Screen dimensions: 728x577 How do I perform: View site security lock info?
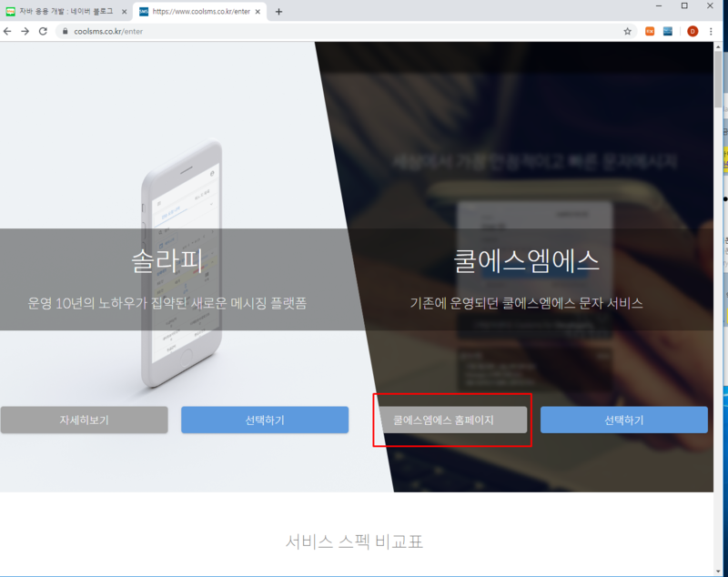[65, 31]
